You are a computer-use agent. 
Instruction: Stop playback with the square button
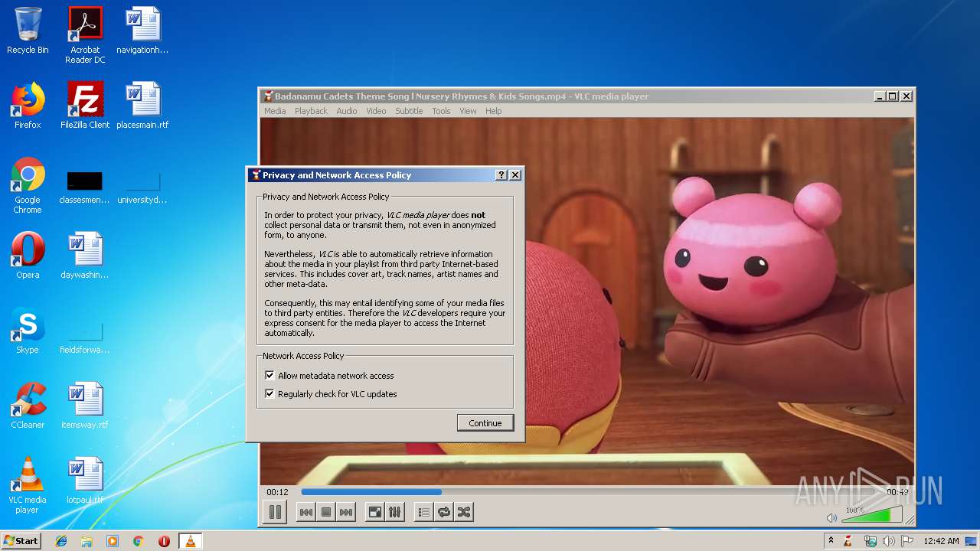tap(326, 513)
